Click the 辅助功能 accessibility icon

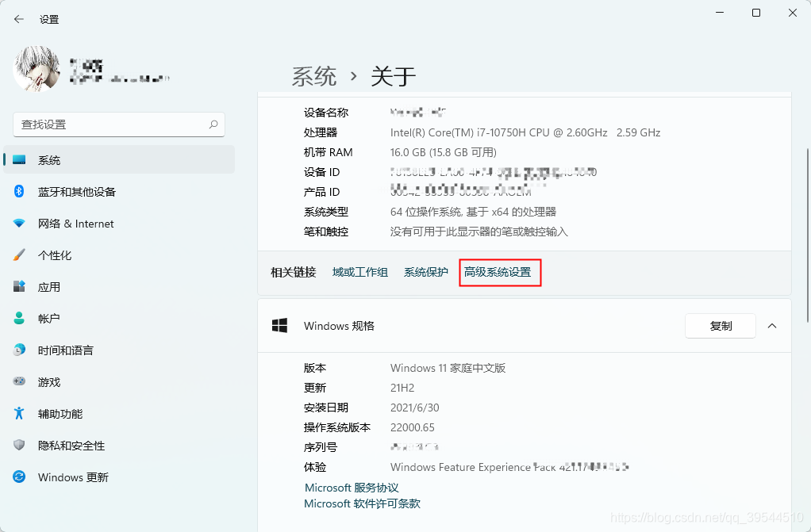pyautogui.click(x=19, y=413)
